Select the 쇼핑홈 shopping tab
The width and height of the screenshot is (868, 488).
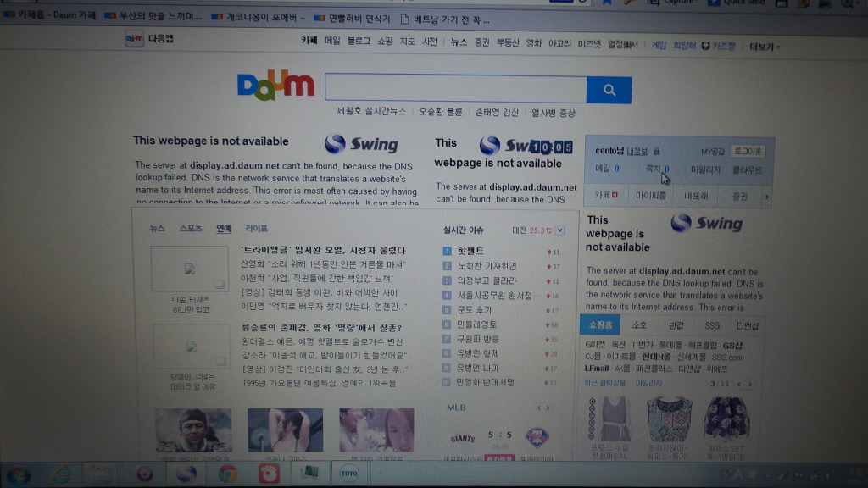pos(600,324)
